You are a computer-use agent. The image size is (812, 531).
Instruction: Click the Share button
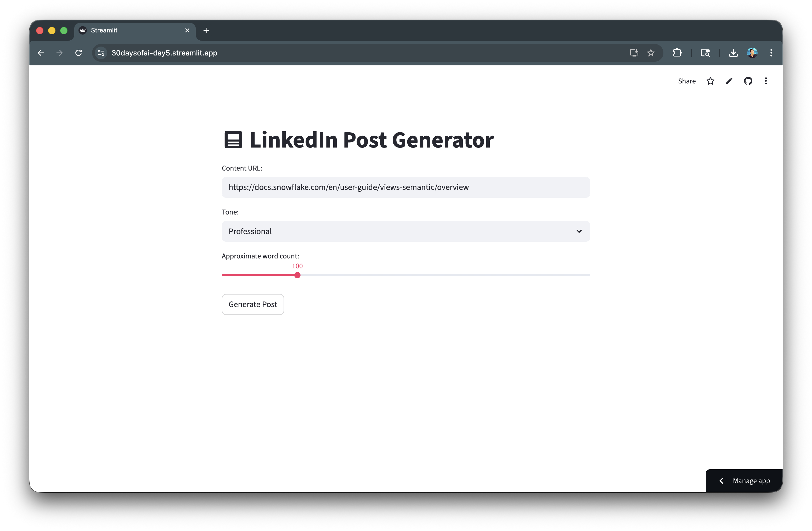(x=686, y=81)
